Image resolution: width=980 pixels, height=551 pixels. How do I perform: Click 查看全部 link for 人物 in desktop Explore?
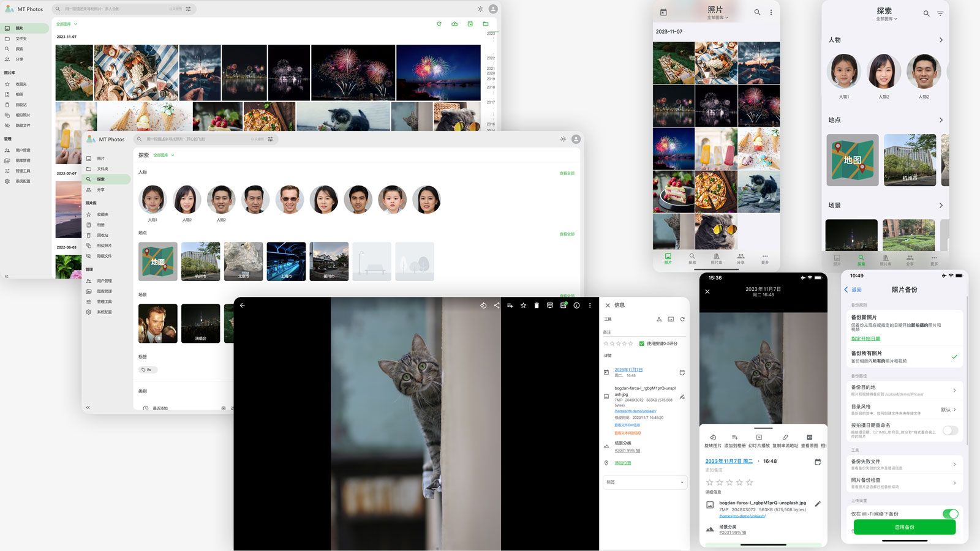[567, 173]
